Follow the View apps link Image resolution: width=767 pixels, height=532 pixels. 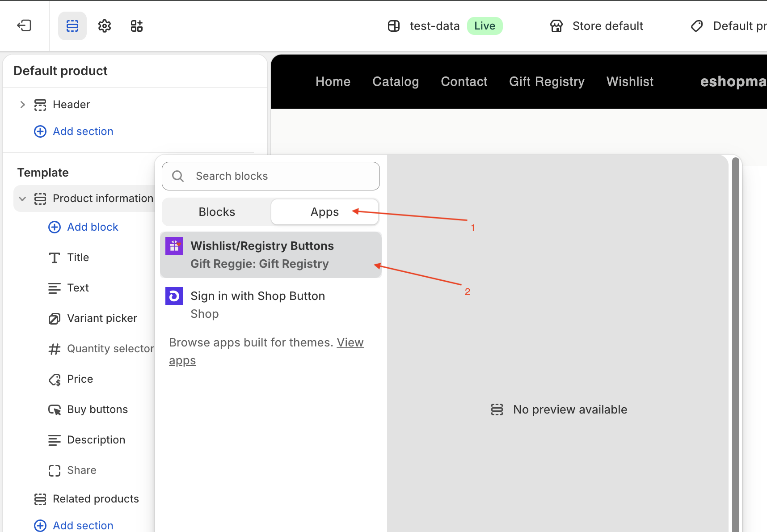point(266,351)
